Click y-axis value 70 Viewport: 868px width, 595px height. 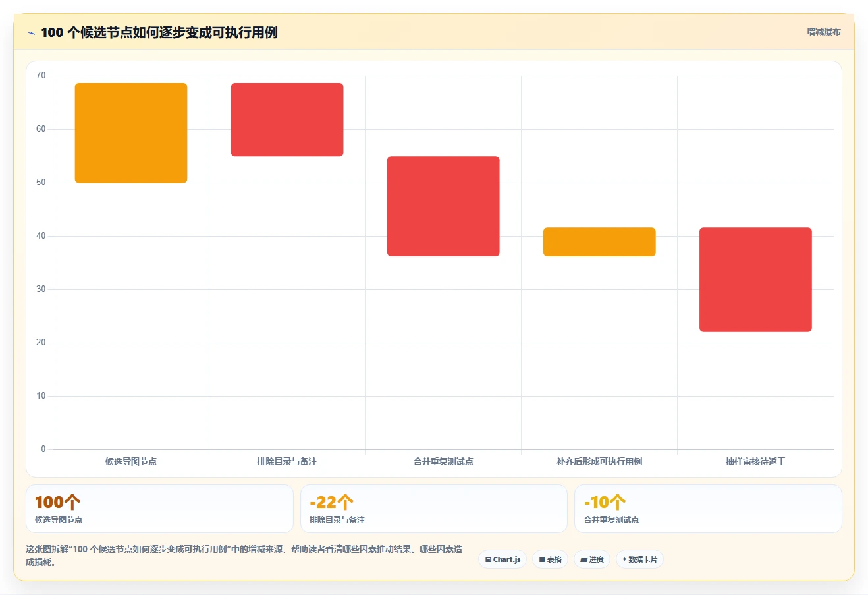(x=41, y=76)
